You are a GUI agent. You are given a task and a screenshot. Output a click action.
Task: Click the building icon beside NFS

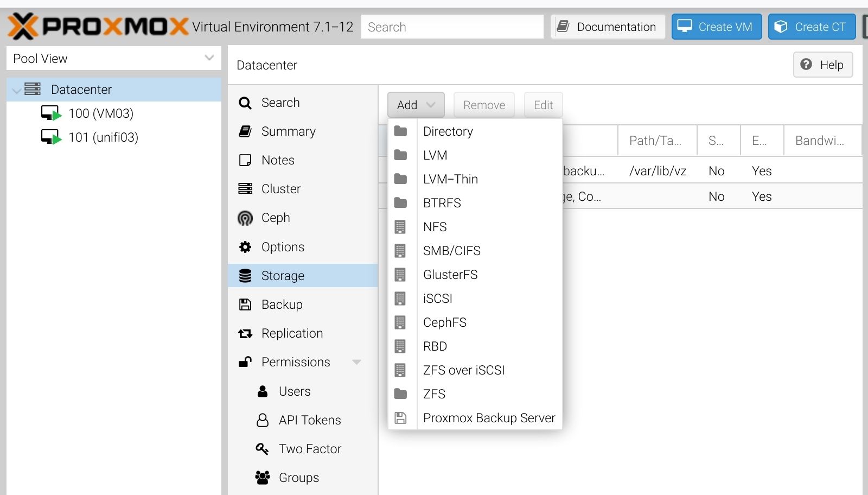(x=400, y=227)
